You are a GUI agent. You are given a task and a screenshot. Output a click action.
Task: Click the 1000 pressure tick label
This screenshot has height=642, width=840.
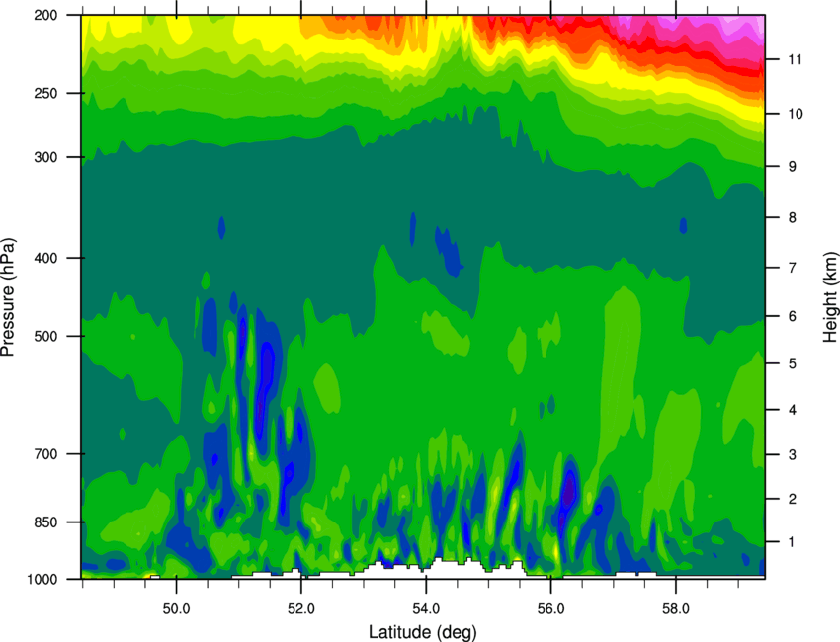[x=42, y=579]
